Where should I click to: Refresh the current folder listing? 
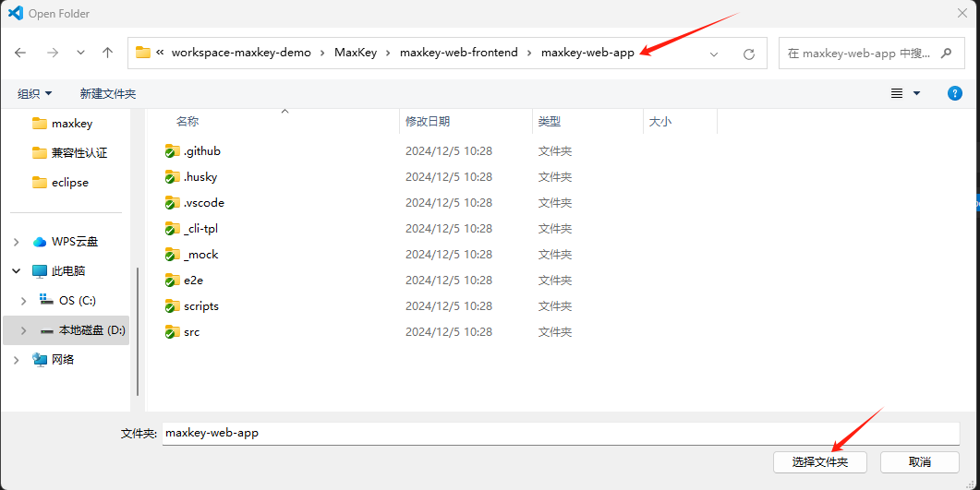[749, 54]
